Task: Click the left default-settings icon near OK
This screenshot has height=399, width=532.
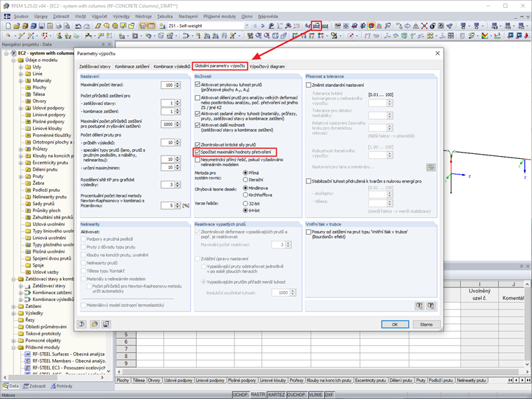Action: (x=419, y=306)
